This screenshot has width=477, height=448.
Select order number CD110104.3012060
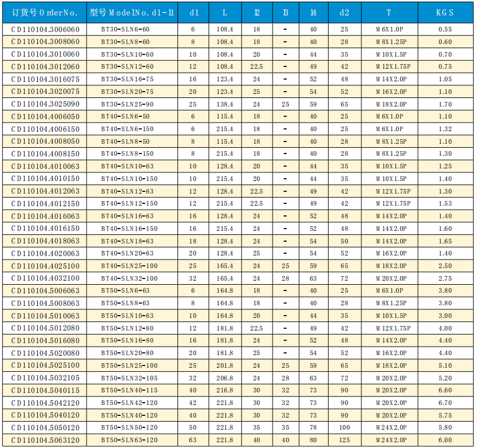[x=45, y=66]
